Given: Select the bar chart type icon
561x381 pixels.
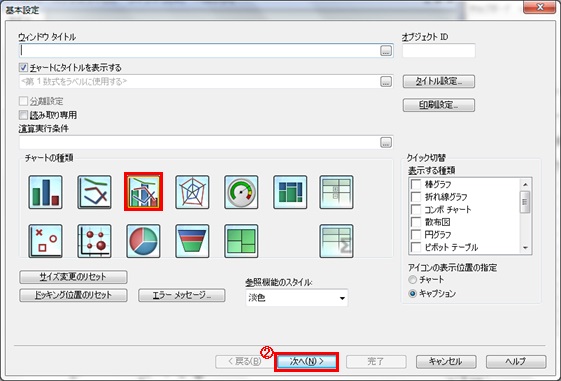Looking at the screenshot, I should (x=45, y=192).
